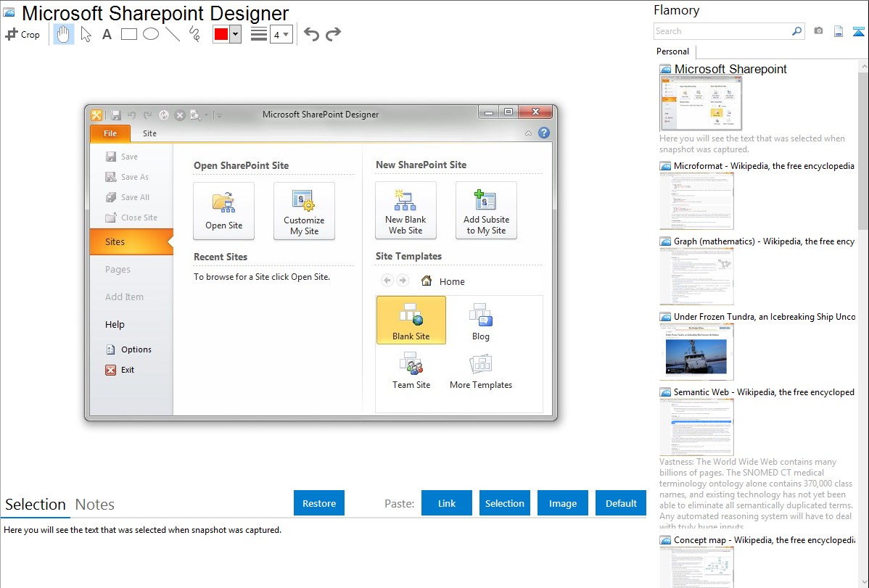Open the Semantic Web Wikipedia snapshot title
The width and height of the screenshot is (869, 588).
(x=764, y=392)
